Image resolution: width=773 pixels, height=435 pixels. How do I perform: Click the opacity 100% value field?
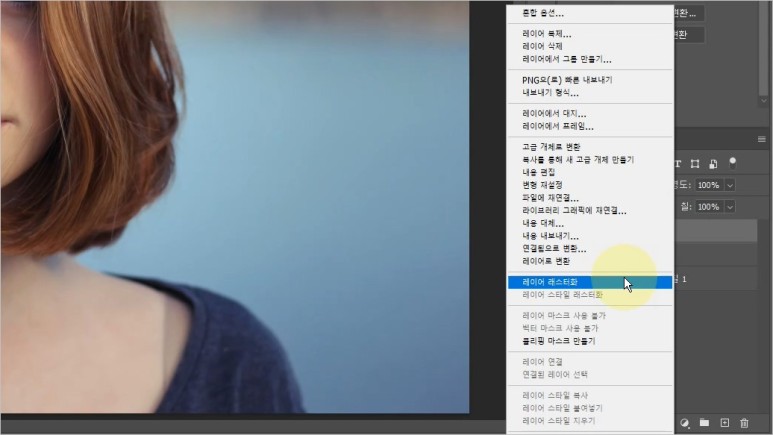[709, 185]
